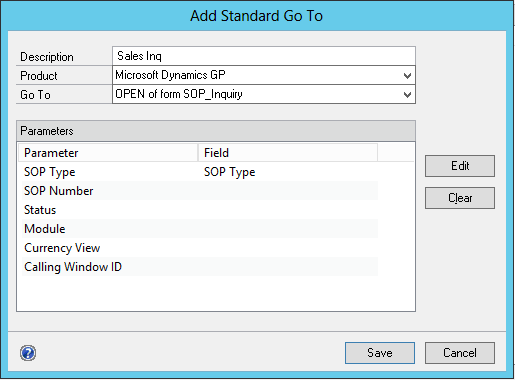
Task: Cancel the Add Standard Go To dialog
Action: (460, 353)
